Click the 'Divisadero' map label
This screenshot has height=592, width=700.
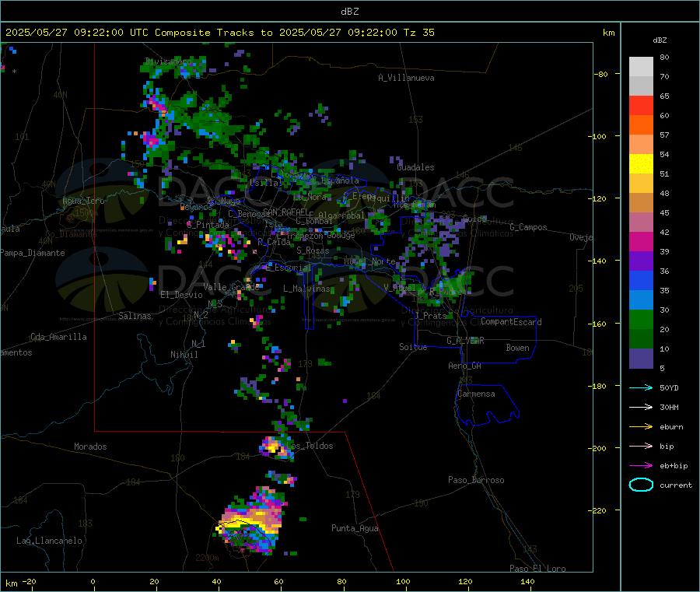pos(168,61)
